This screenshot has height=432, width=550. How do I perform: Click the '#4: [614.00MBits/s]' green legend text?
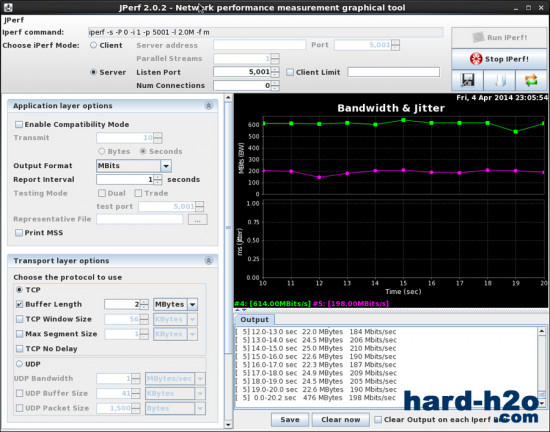coord(273,303)
